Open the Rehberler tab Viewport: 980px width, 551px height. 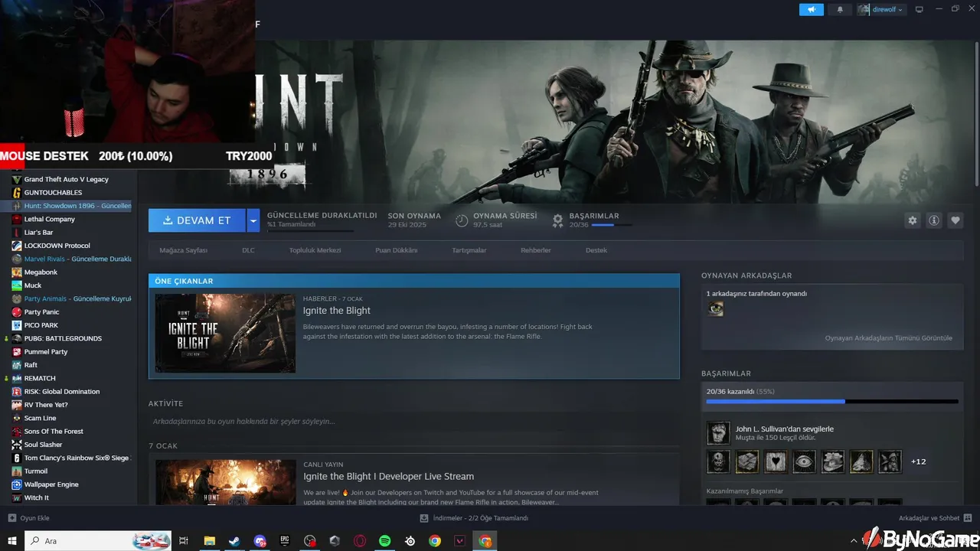pos(535,250)
